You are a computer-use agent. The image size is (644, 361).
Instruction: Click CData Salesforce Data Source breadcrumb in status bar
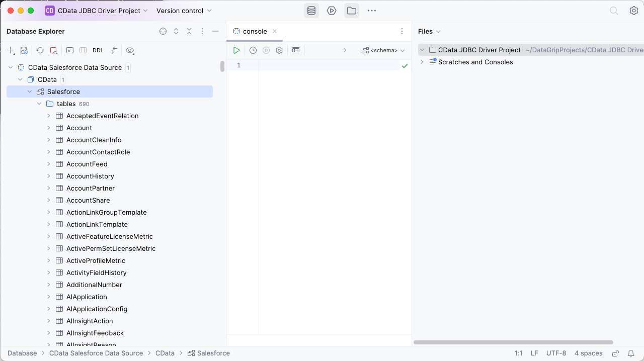pyautogui.click(x=96, y=353)
